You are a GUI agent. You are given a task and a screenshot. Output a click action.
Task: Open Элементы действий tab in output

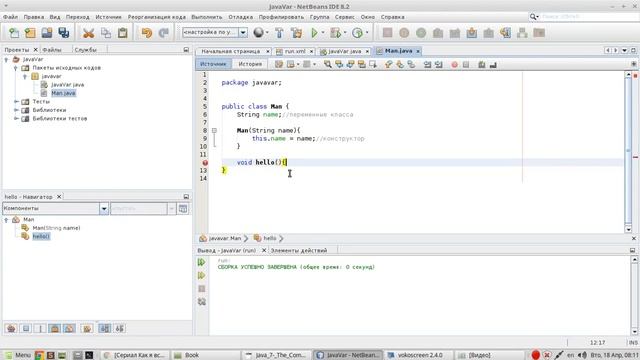point(299,251)
